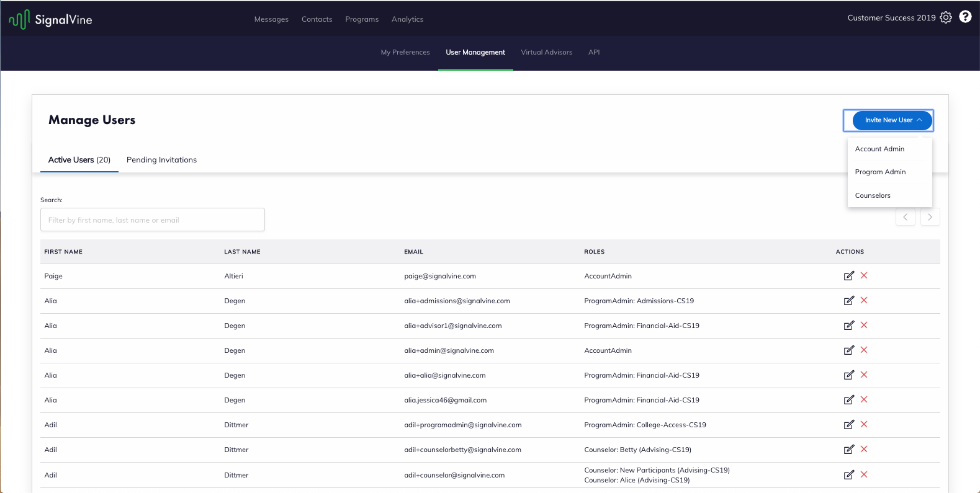
Task: Edit user alia+admin@signalvine.com
Action: point(848,350)
